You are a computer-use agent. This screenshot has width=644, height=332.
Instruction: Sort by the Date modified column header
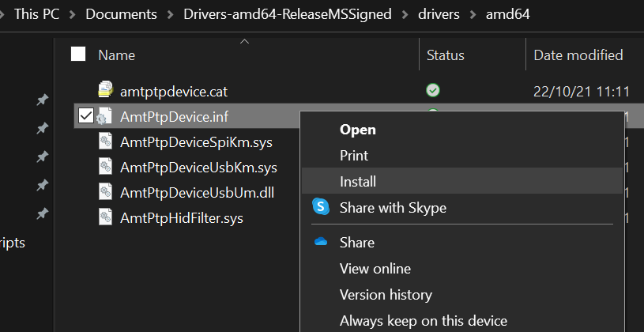coord(578,55)
